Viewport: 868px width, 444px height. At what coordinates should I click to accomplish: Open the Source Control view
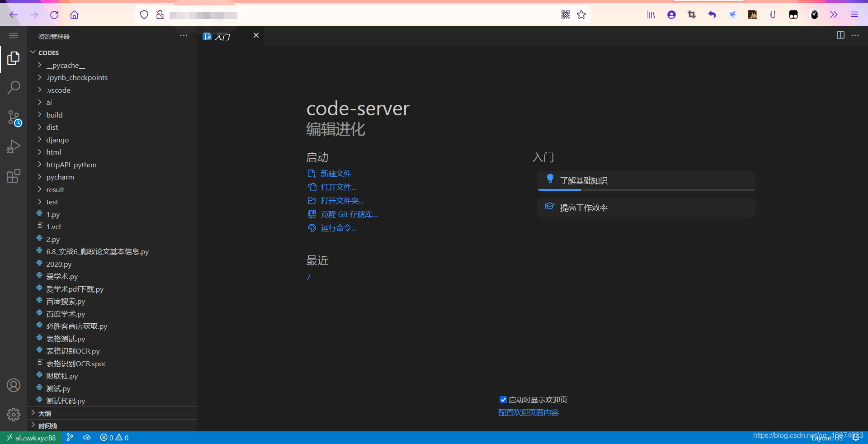click(x=14, y=118)
